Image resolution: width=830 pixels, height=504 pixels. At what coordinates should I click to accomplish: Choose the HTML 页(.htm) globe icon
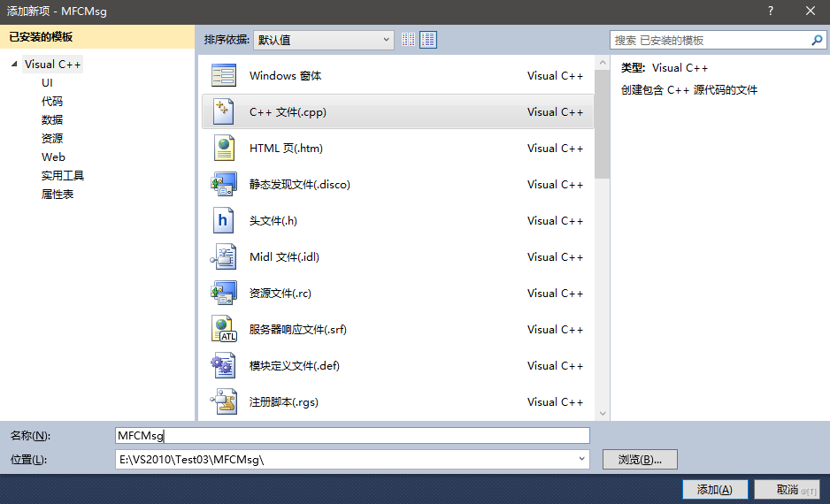pos(223,148)
